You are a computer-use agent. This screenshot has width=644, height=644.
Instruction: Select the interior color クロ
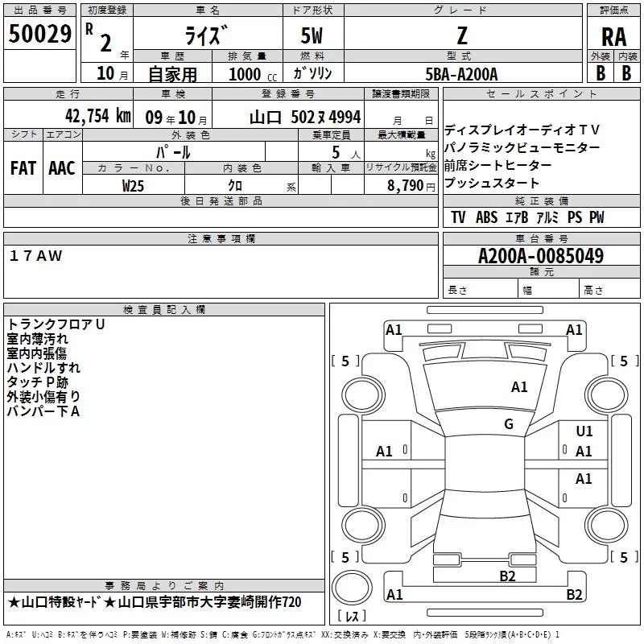pos(235,185)
